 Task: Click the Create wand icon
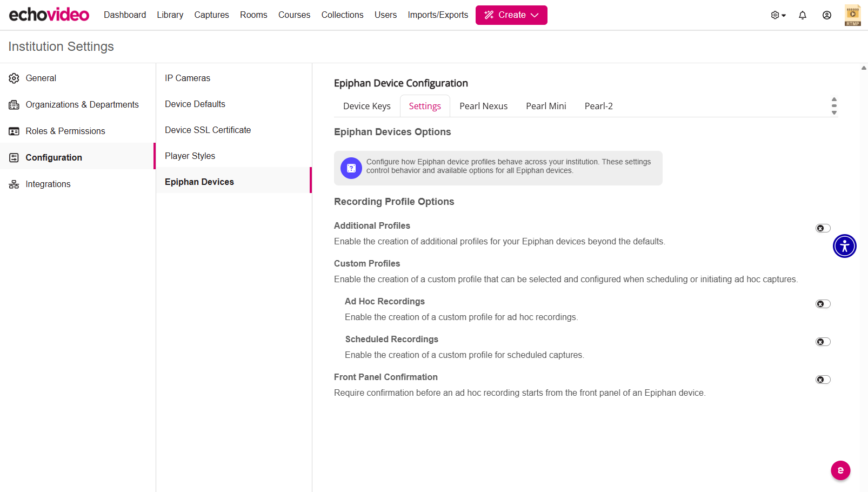489,15
